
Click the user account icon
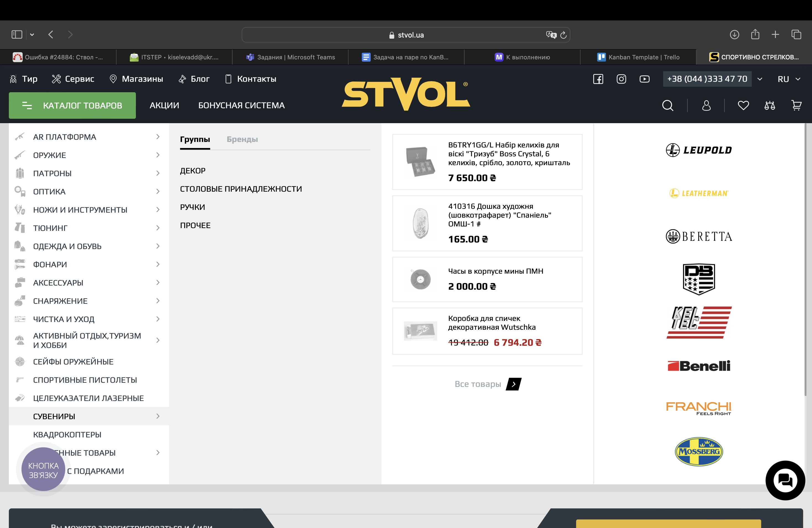706,105
